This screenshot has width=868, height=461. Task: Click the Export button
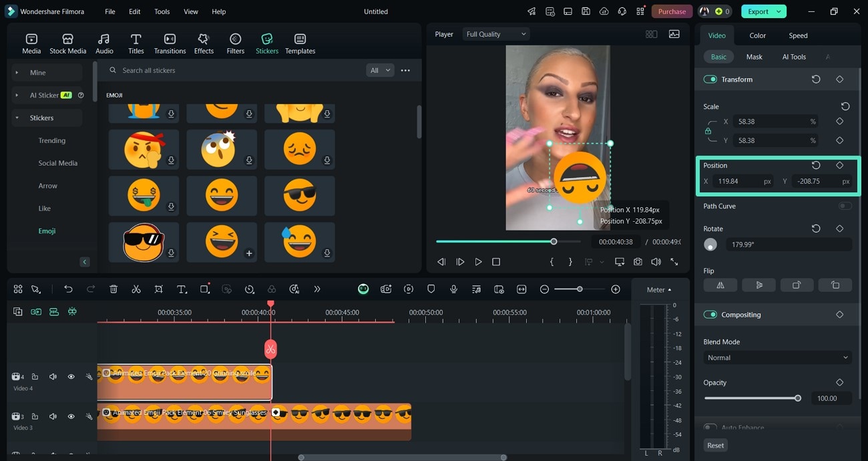pos(763,11)
